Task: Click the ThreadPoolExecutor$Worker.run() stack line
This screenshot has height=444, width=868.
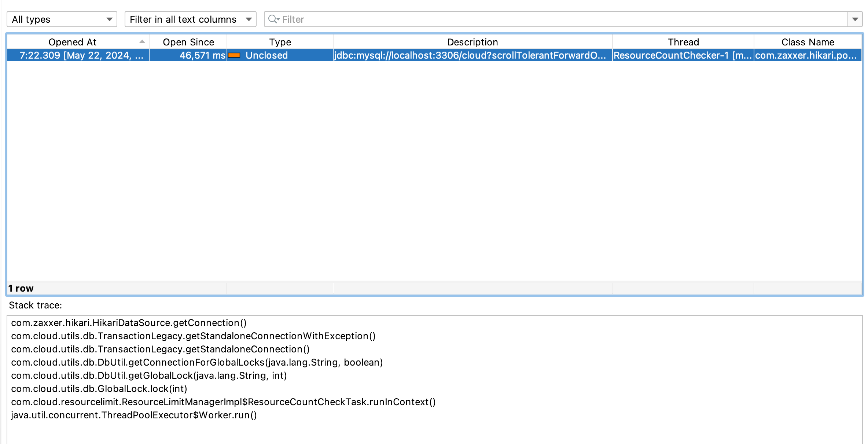Action: click(x=134, y=415)
